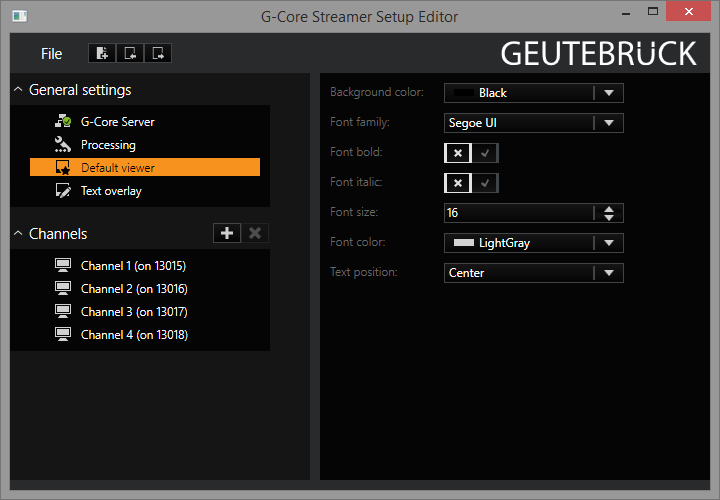Image resolution: width=720 pixels, height=500 pixels.
Task: Open Font color dropdown arrow
Action: (x=609, y=243)
